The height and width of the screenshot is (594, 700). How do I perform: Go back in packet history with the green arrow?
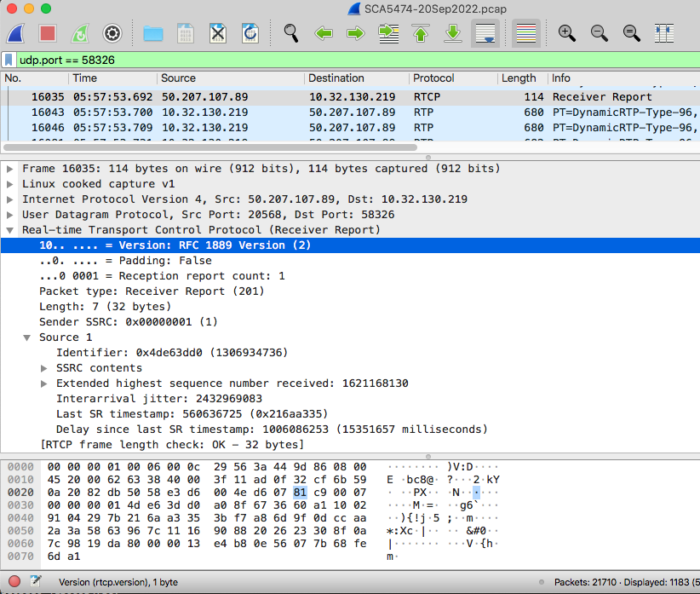pos(324,32)
